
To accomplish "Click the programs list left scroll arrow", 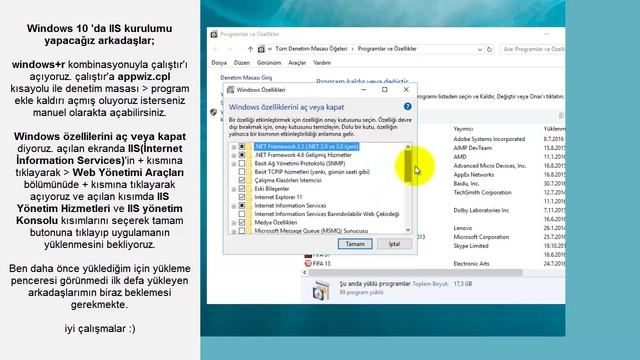I will click(304, 273).
